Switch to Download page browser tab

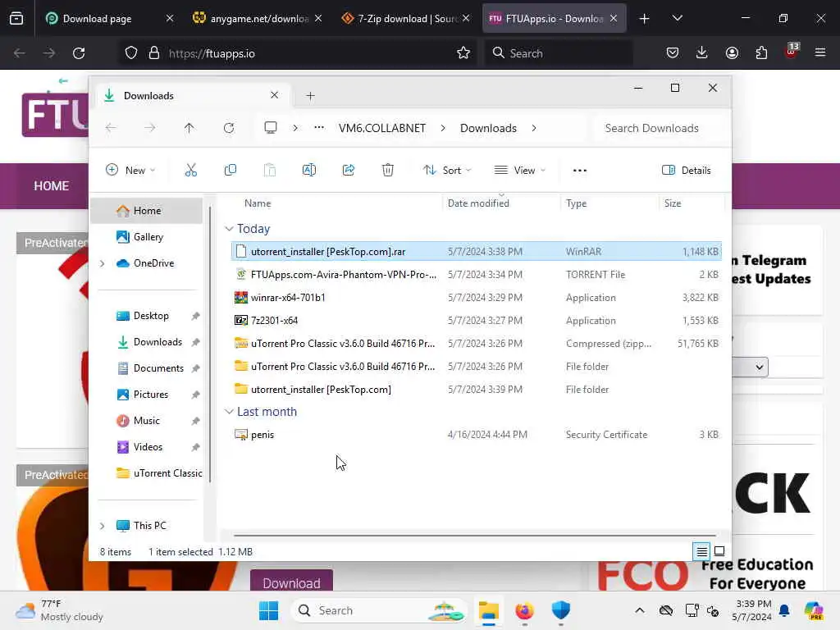click(110, 19)
